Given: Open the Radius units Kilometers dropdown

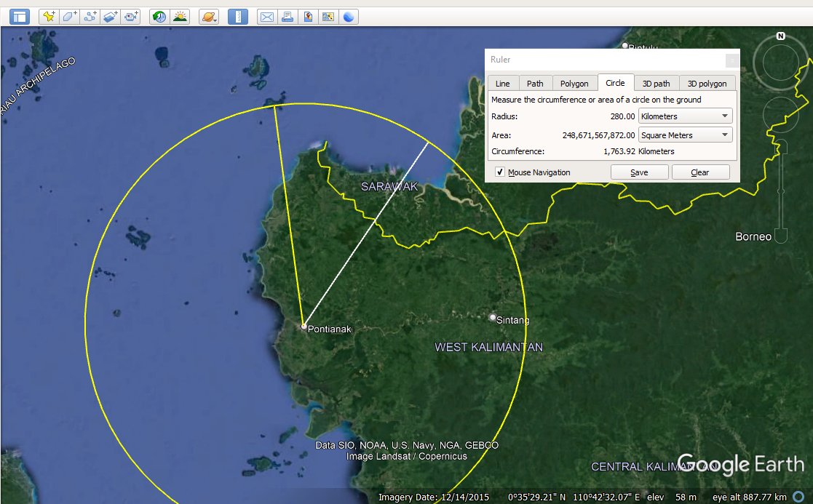Looking at the screenshot, I should point(686,116).
